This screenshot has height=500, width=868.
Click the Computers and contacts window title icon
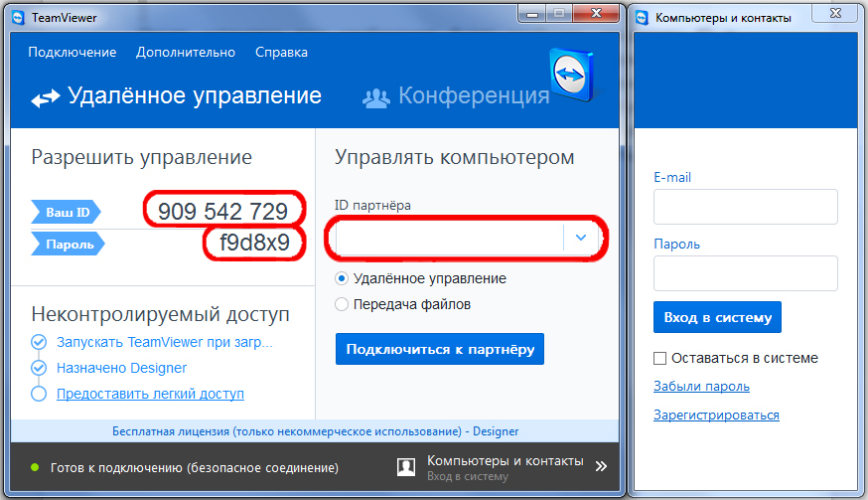tap(642, 18)
